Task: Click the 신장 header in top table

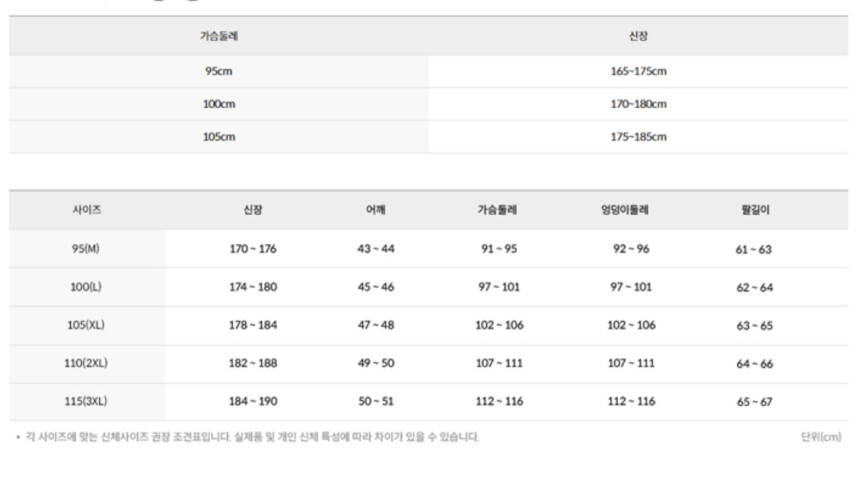Action: click(638, 36)
